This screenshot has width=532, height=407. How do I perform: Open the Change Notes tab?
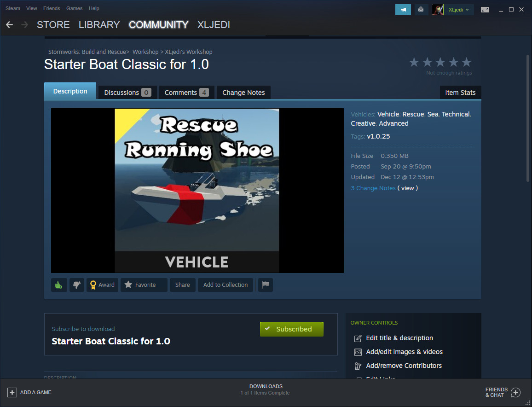[243, 93]
